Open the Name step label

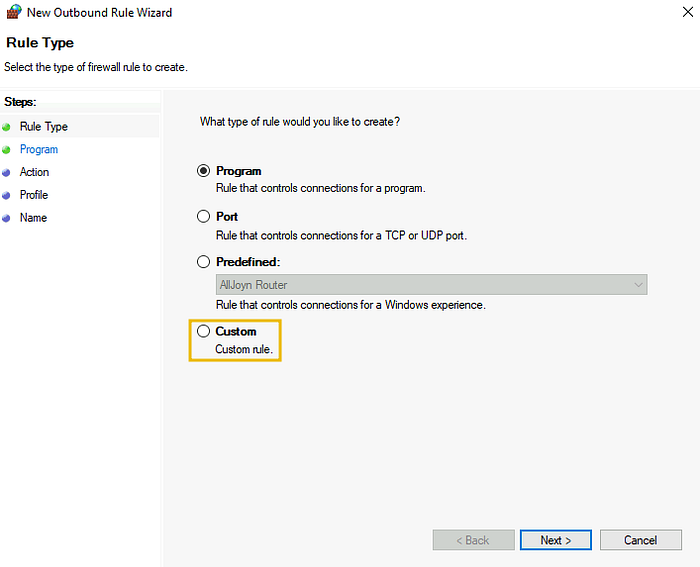click(33, 218)
